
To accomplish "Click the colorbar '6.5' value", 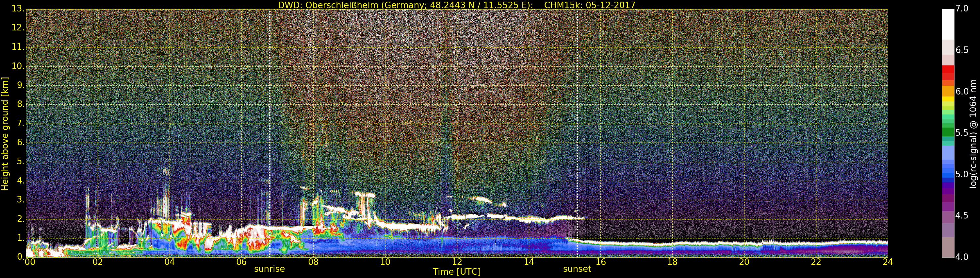I will tap(962, 50).
